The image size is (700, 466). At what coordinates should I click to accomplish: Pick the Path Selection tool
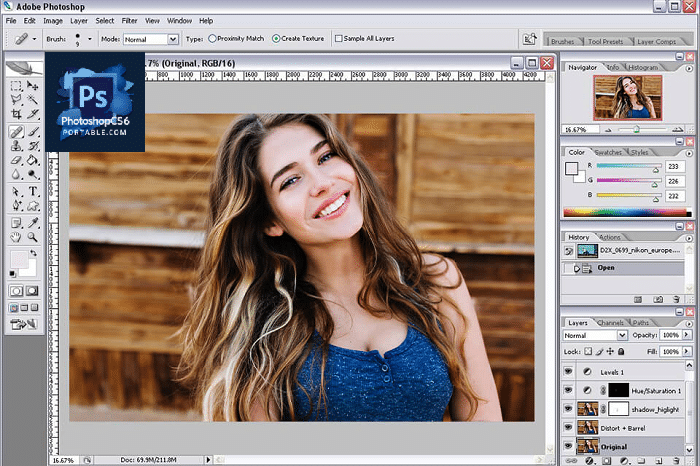pyautogui.click(x=16, y=191)
